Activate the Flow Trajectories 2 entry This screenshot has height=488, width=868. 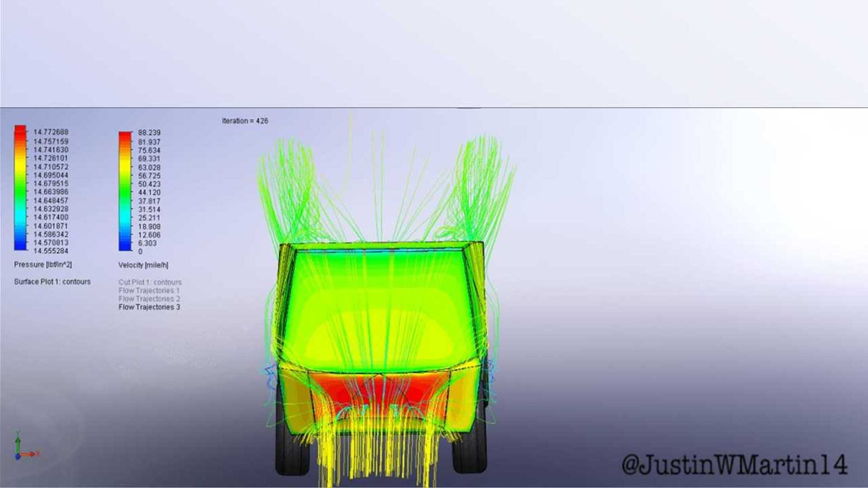click(149, 299)
